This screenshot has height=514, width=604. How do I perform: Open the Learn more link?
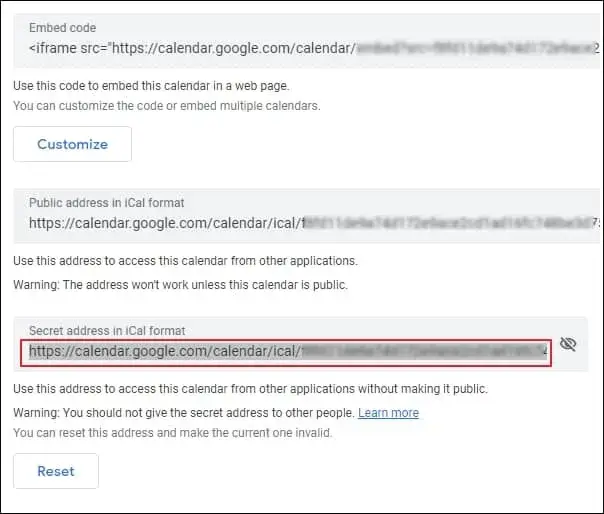pos(388,413)
